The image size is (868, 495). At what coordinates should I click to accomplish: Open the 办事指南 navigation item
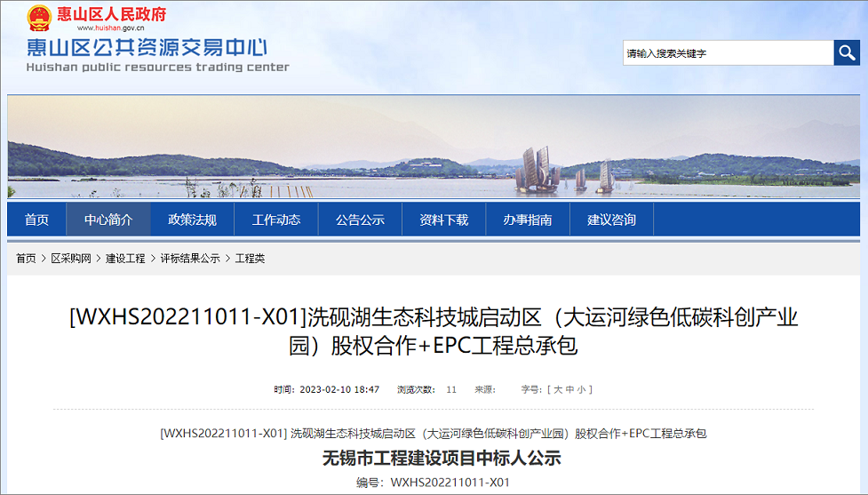tap(527, 220)
